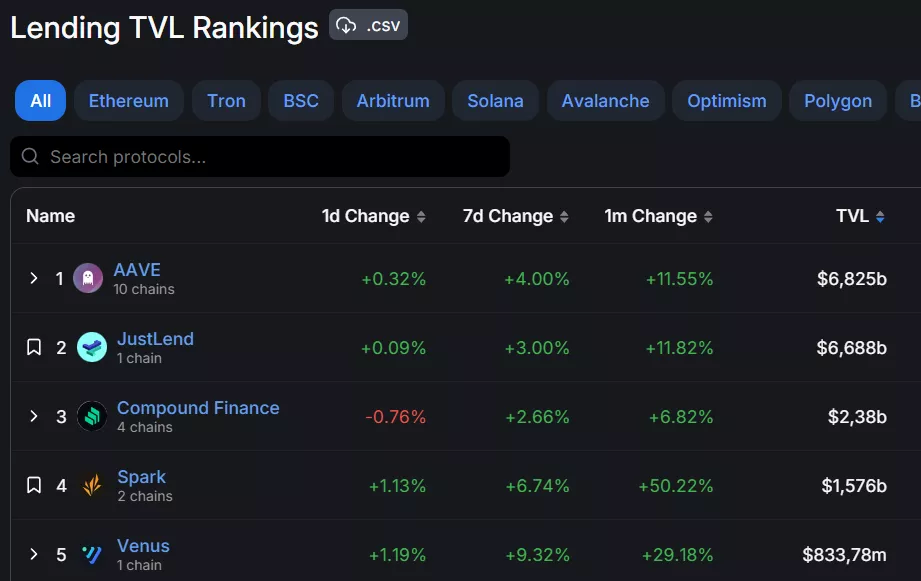Download rankings via the .csv button
Image resolution: width=921 pixels, height=581 pixels.
pos(367,25)
